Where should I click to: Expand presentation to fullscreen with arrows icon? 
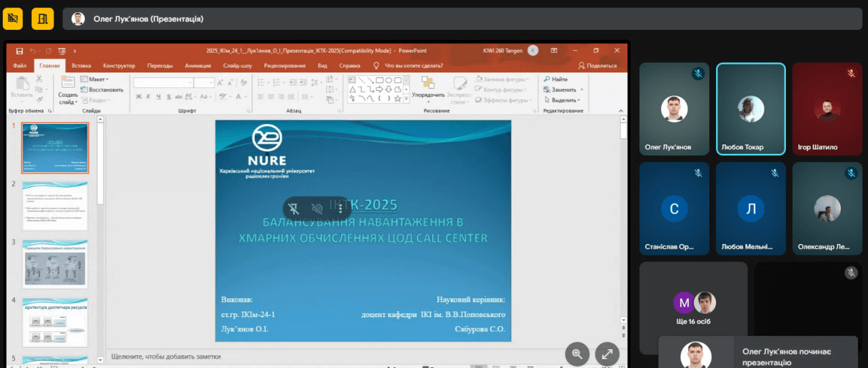pos(607,353)
